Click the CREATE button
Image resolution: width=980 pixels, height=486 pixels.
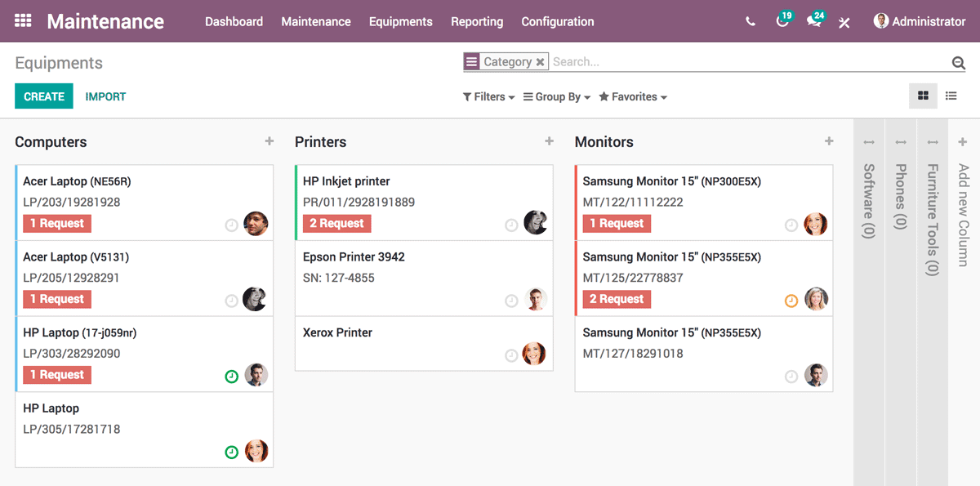click(43, 96)
